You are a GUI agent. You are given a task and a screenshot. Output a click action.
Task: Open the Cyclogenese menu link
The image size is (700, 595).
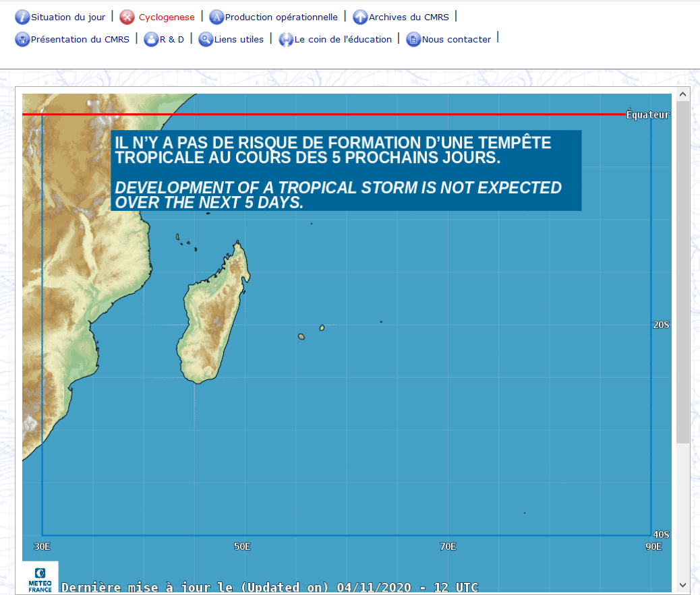coord(167,17)
